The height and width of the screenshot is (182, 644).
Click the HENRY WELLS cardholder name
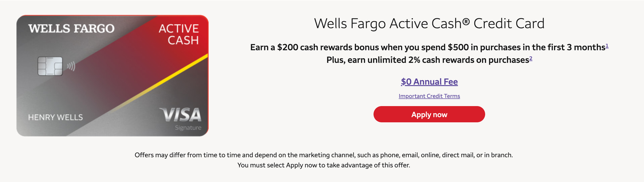coord(55,117)
